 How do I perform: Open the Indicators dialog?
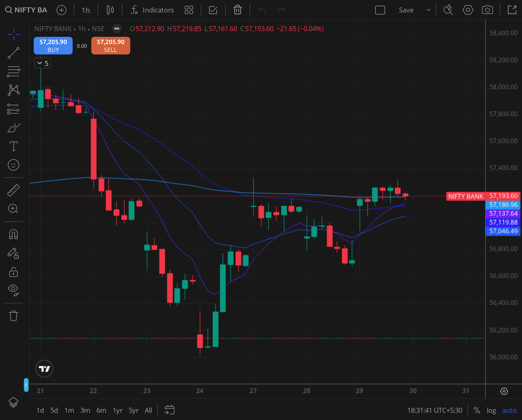pyautogui.click(x=152, y=10)
